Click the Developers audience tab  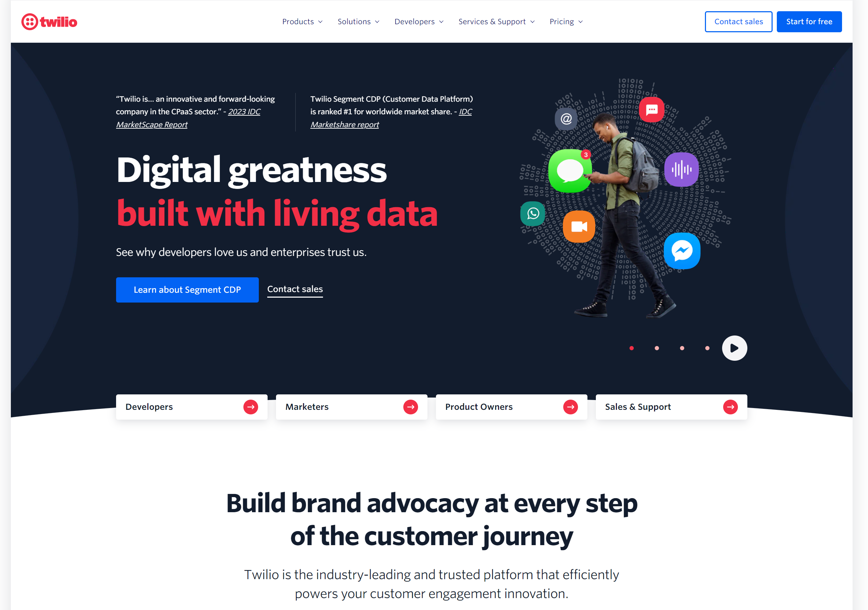coord(191,405)
